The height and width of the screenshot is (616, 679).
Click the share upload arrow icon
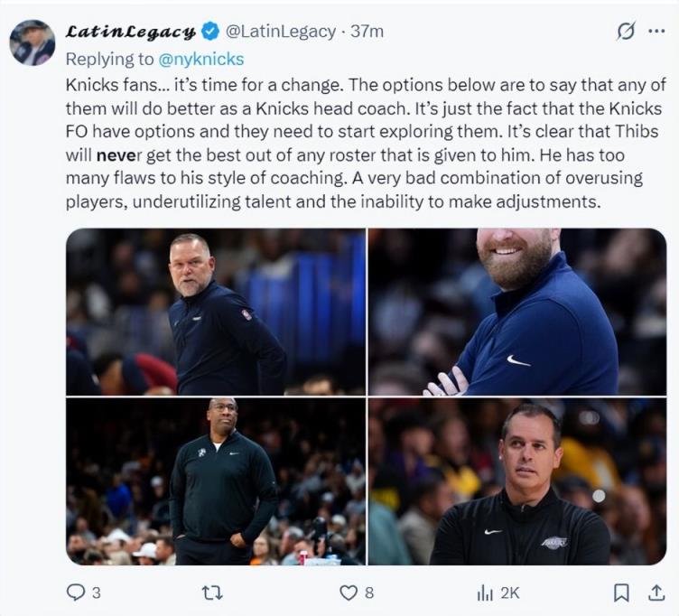tap(656, 592)
